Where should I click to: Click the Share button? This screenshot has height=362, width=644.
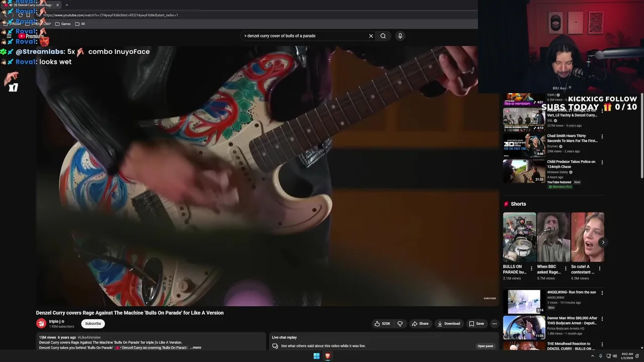(x=420, y=324)
